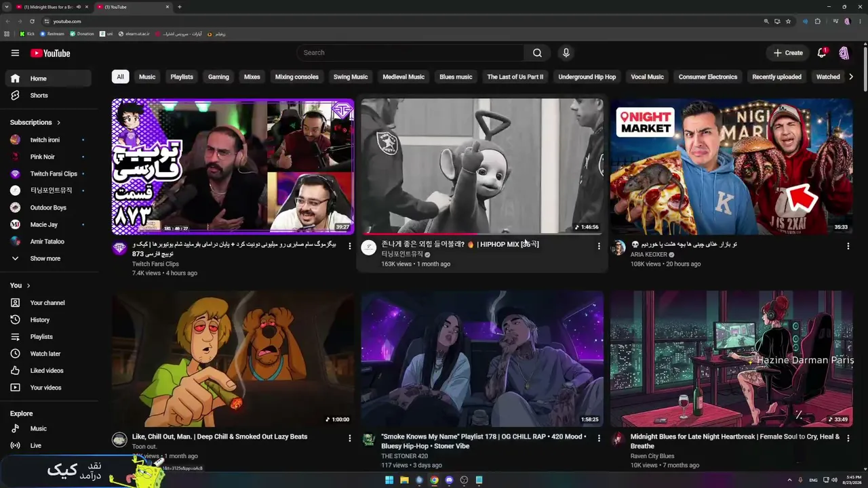Viewport: 868px width, 488px height.
Task: Open File Explorer from the taskbar
Action: click(404, 480)
